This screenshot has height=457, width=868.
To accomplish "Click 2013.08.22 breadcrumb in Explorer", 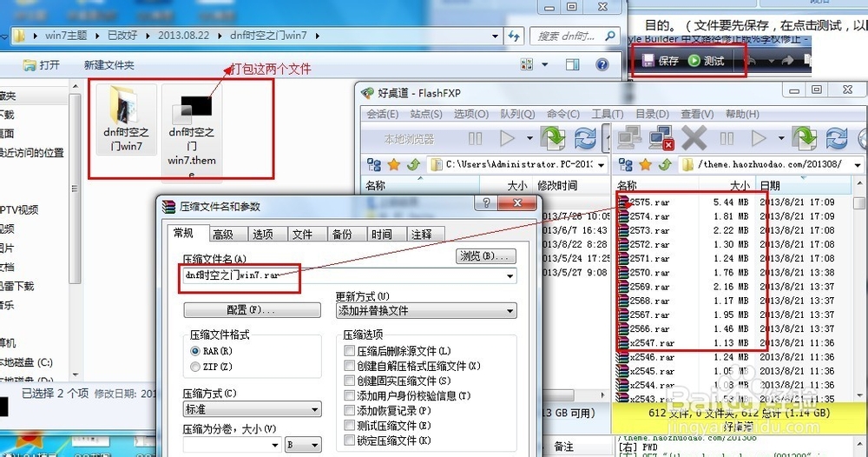I will (184, 36).
